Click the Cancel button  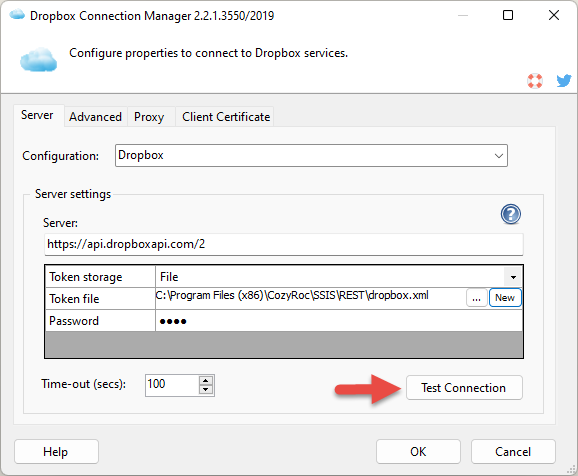coord(513,452)
